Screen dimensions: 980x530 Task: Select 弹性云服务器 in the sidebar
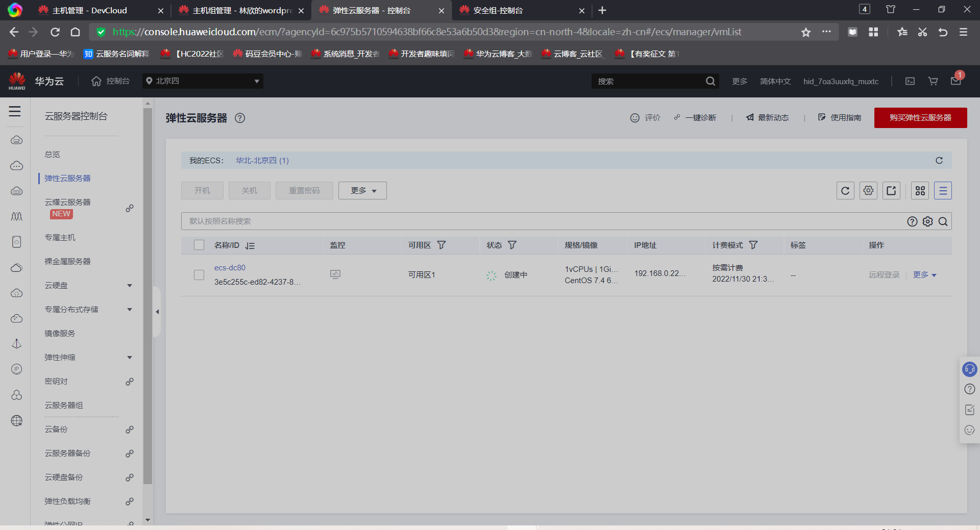pos(67,179)
